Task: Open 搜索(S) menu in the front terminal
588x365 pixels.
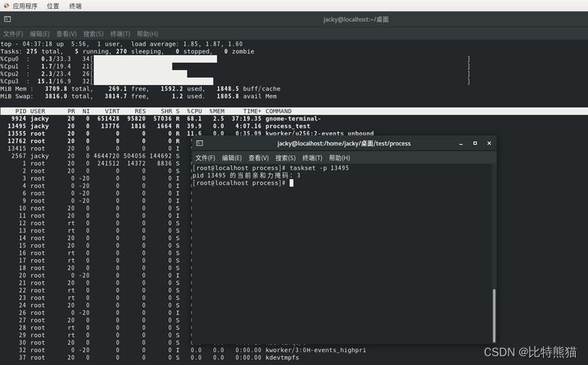Action: tap(286, 158)
